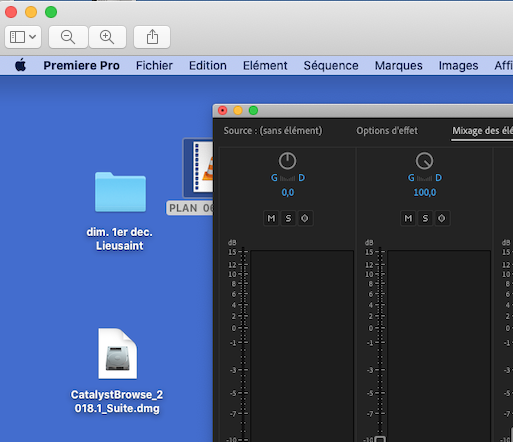
Task: Click the volume fader handle on second track
Action: point(380,439)
